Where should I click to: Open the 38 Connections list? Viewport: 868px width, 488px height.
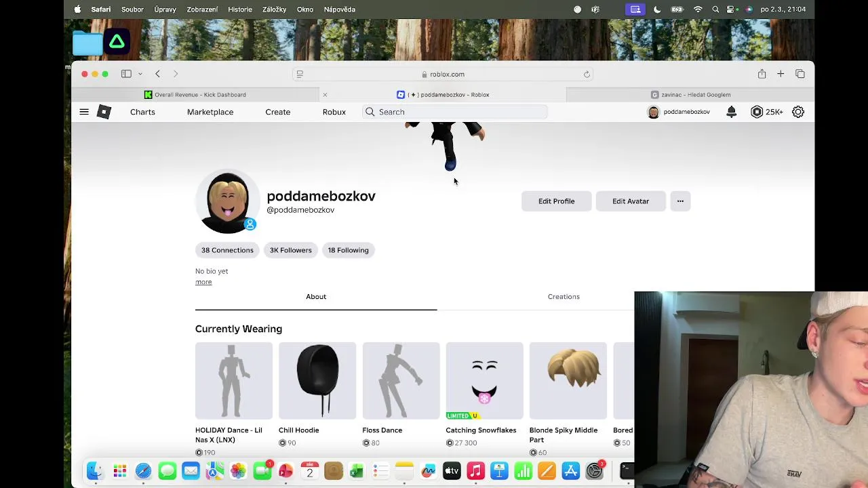tap(227, 250)
